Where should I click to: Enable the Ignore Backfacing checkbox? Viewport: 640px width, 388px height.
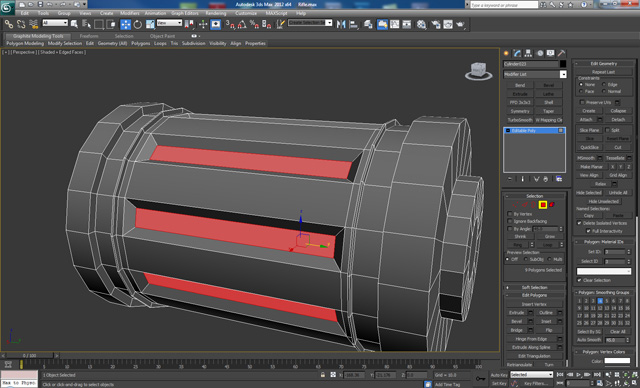[510, 222]
